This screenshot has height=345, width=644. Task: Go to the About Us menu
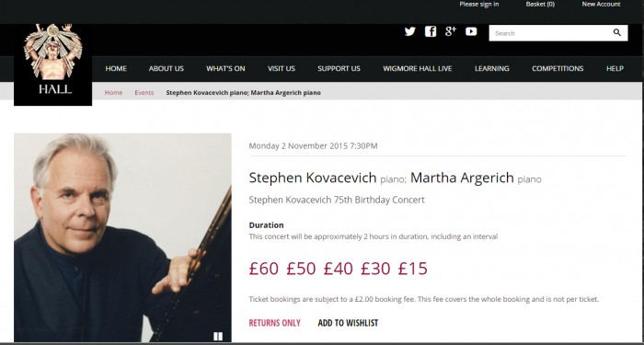click(167, 69)
